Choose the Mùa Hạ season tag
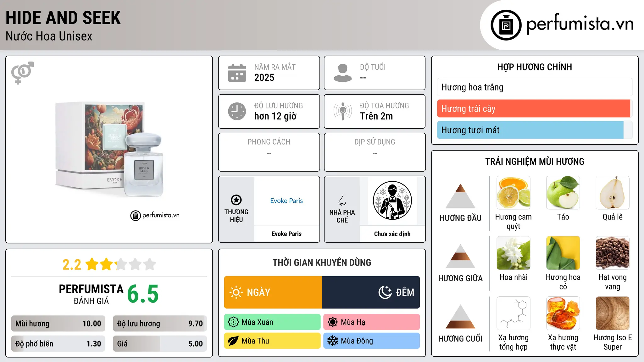The image size is (644, 362). coord(372,322)
